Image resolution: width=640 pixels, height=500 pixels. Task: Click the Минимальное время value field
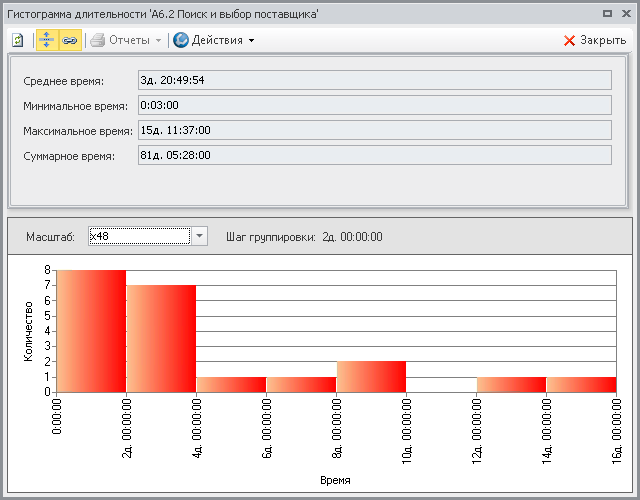374,105
